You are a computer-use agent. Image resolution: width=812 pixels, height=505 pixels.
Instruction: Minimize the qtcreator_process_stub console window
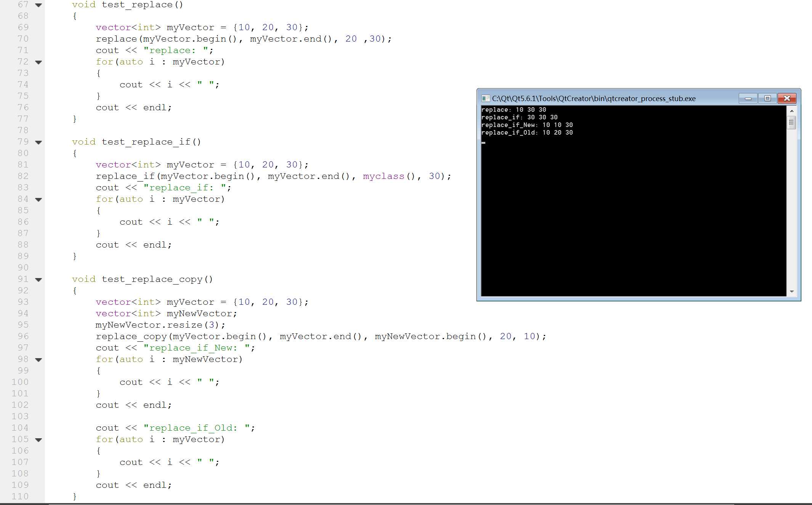pyautogui.click(x=748, y=98)
